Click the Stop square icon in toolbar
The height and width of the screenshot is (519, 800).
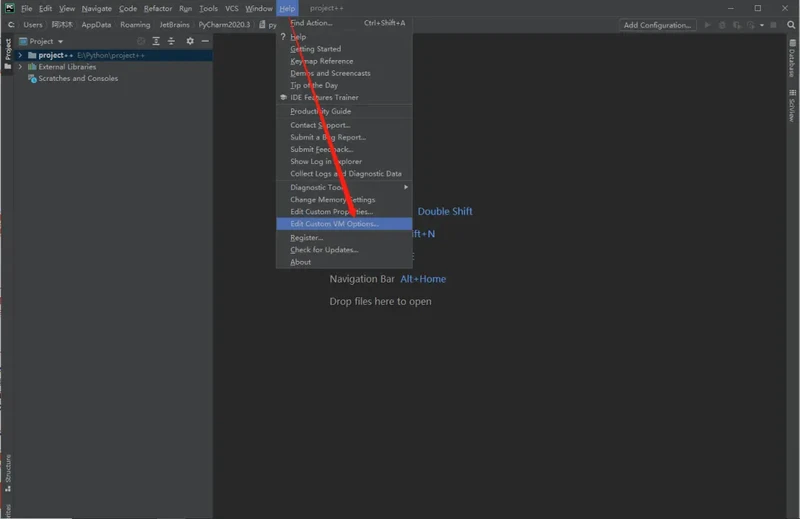tap(771, 25)
